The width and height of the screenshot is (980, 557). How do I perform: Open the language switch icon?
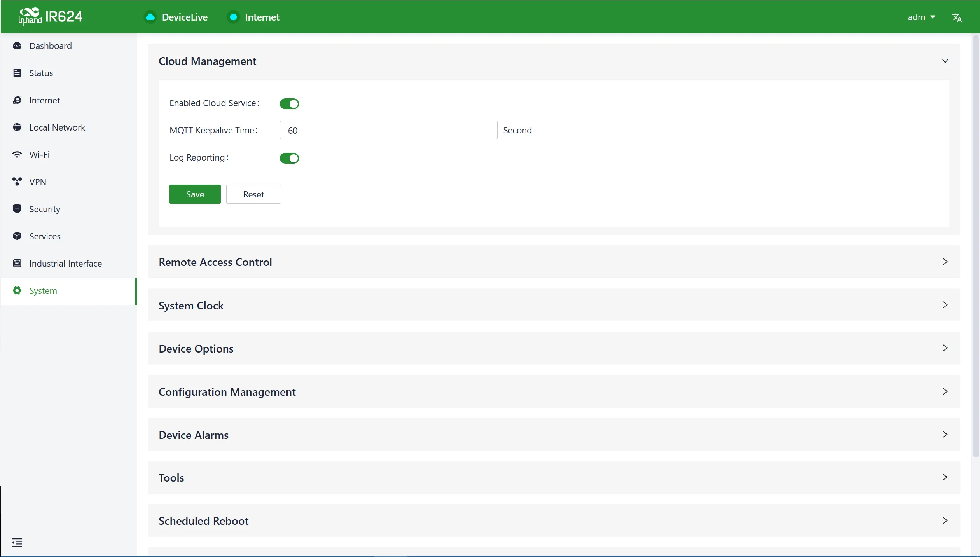coord(957,17)
